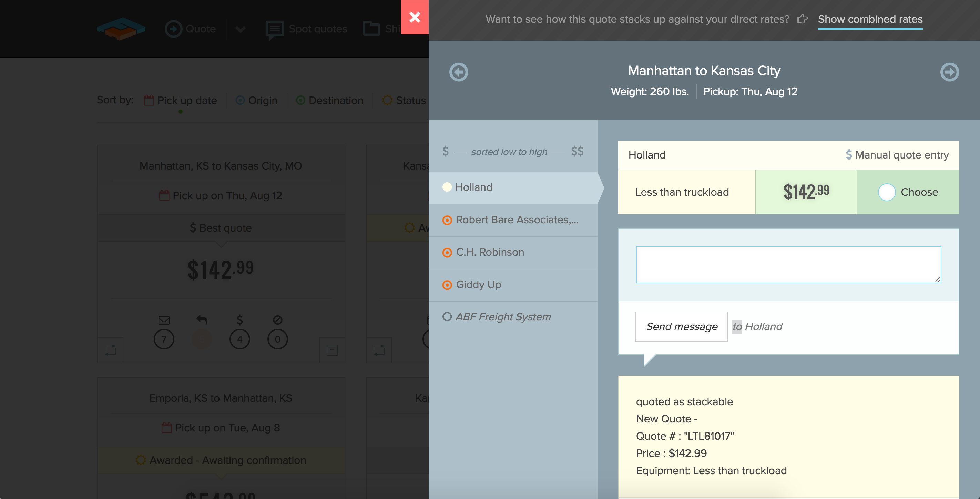Click Weight: 260 lbs. text
This screenshot has height=499, width=980.
650,92
